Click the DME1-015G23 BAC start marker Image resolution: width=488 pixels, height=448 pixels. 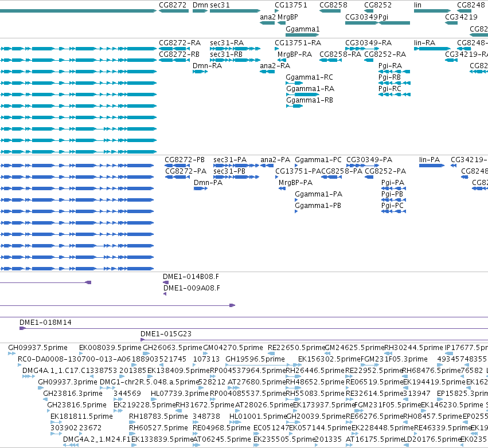(x=143, y=340)
